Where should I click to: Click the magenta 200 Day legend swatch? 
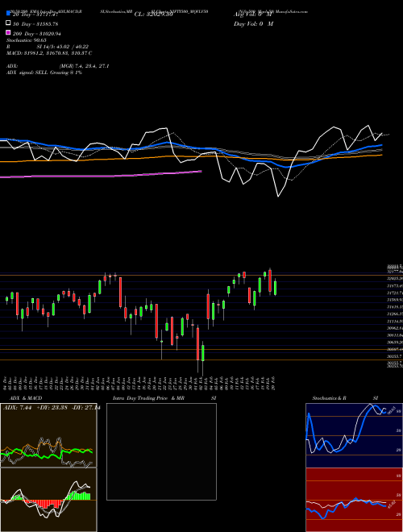9,32
